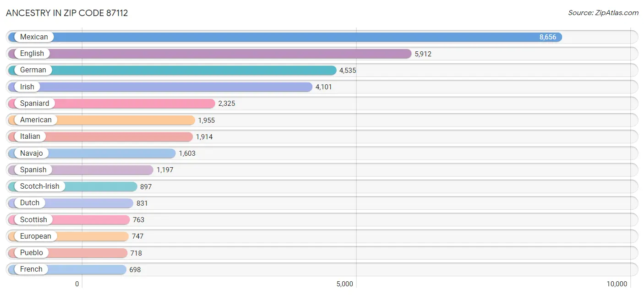
Task: Select the Pueblo label
Action: [32, 253]
